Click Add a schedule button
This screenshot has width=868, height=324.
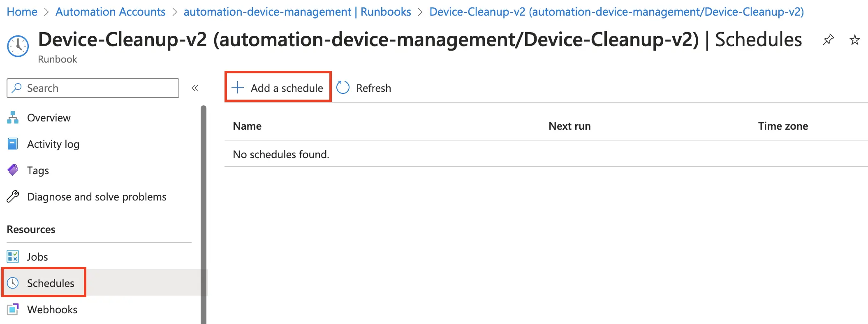click(x=278, y=88)
